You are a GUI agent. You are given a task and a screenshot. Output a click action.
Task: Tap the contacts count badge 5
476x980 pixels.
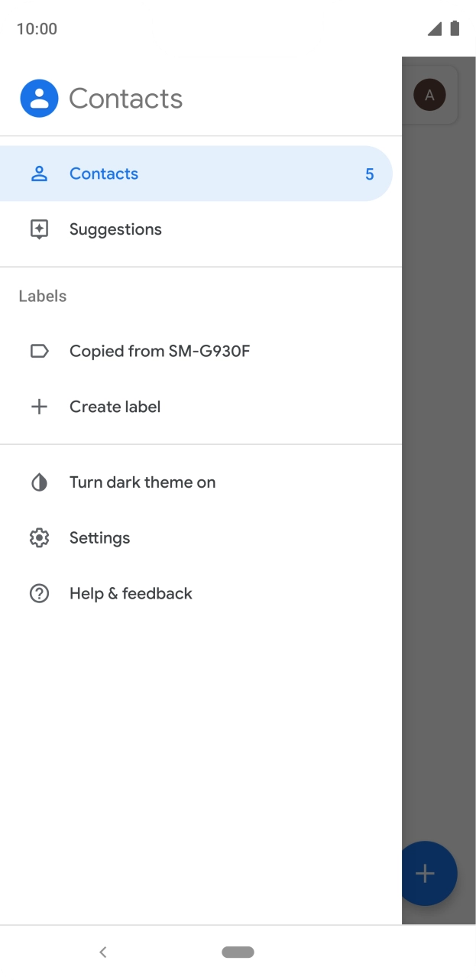pos(369,174)
